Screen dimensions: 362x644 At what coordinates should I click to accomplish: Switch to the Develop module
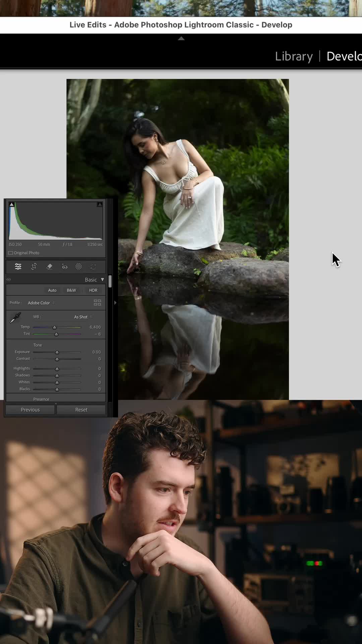tap(344, 56)
